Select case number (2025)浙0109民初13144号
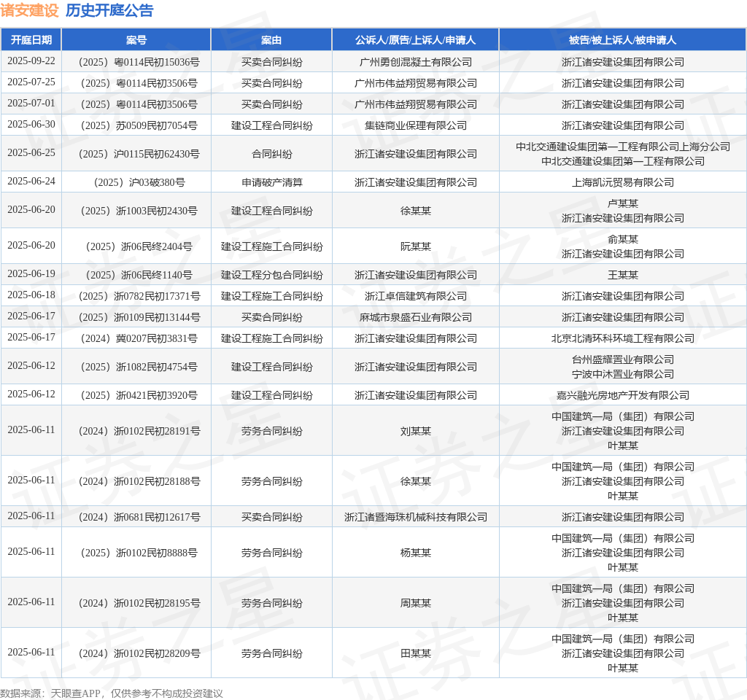Image resolution: width=747 pixels, height=700 pixels. tap(139, 318)
